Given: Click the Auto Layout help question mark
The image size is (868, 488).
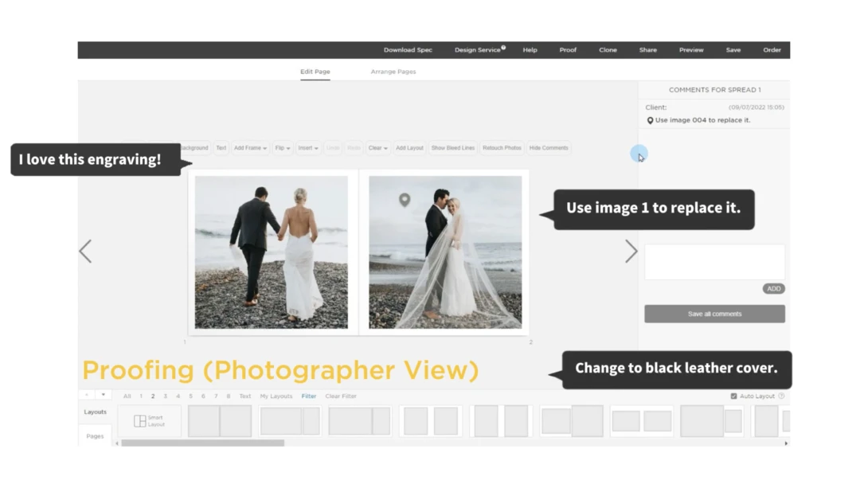Looking at the screenshot, I should click(782, 396).
